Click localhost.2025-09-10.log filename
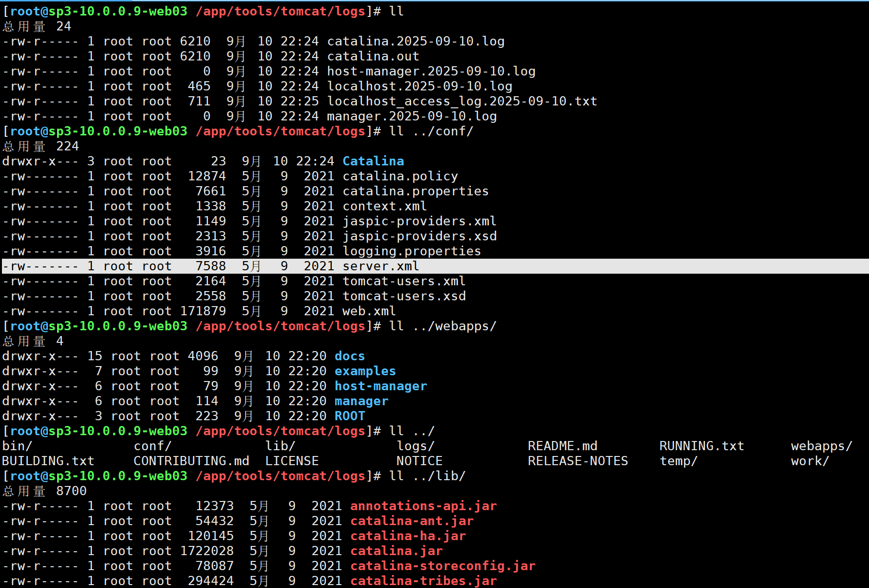The height and width of the screenshot is (588, 869). click(420, 86)
